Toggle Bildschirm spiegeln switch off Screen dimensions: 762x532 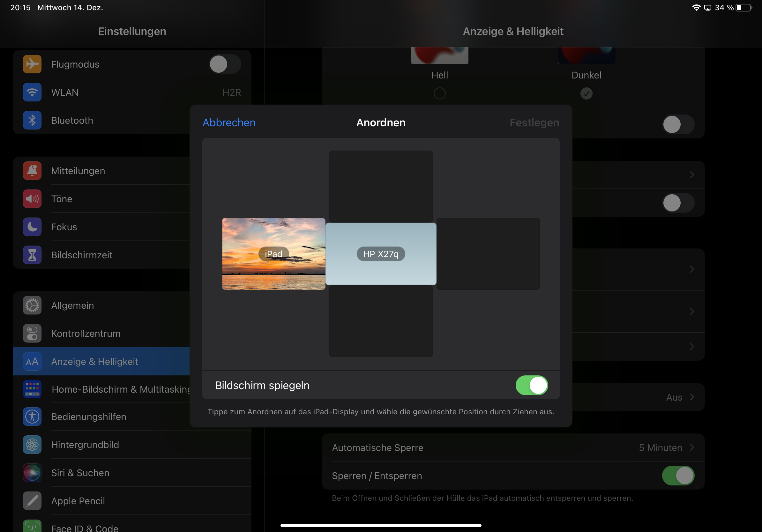click(531, 385)
